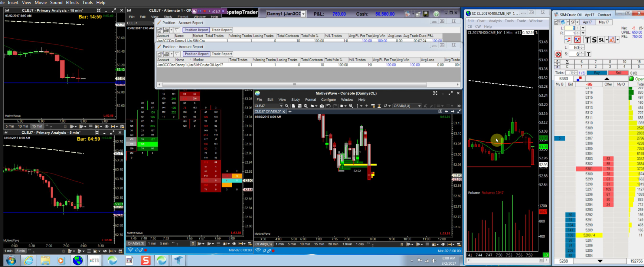The image size is (644, 267).
Task: Go to next chart with right arrow icon
Action: point(453,111)
